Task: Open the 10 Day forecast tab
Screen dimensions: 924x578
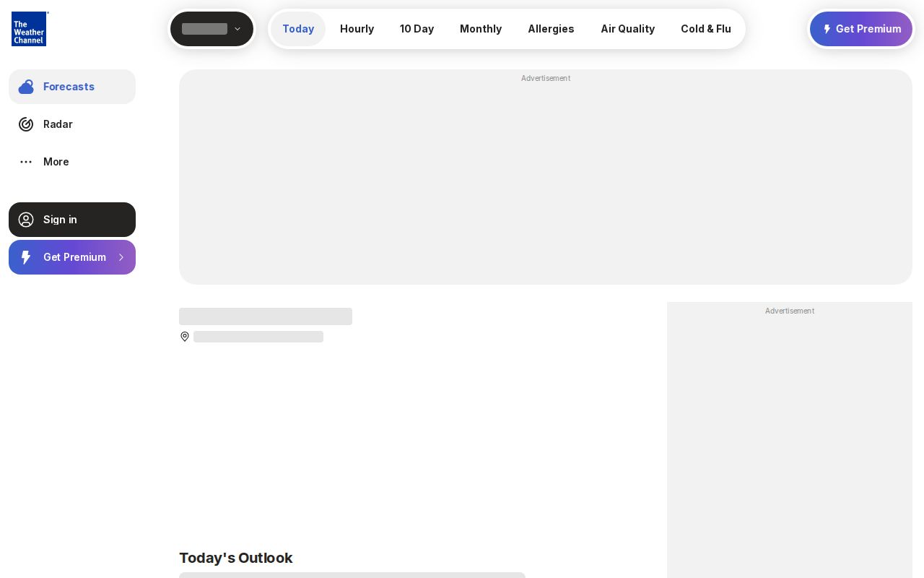Action: pos(417,29)
